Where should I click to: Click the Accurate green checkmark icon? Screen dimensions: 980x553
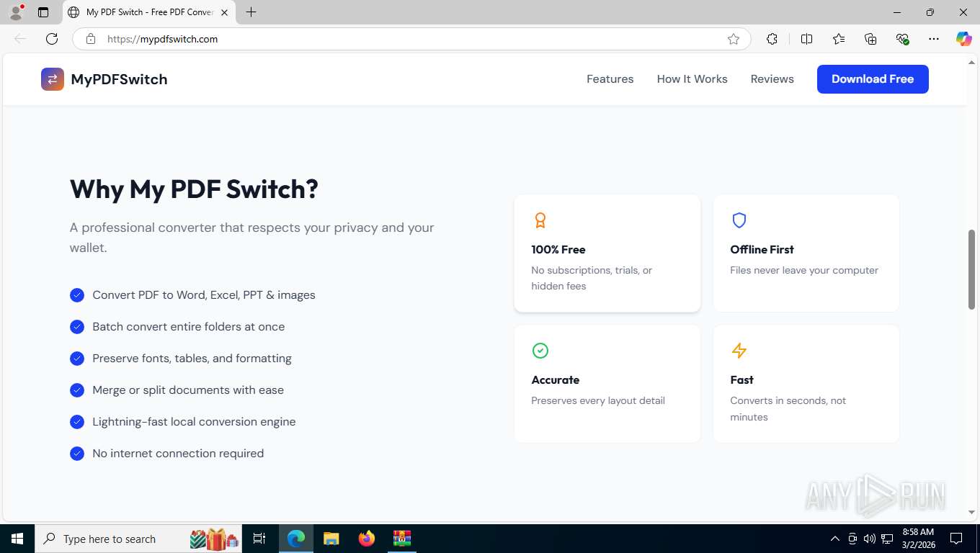[540, 351]
